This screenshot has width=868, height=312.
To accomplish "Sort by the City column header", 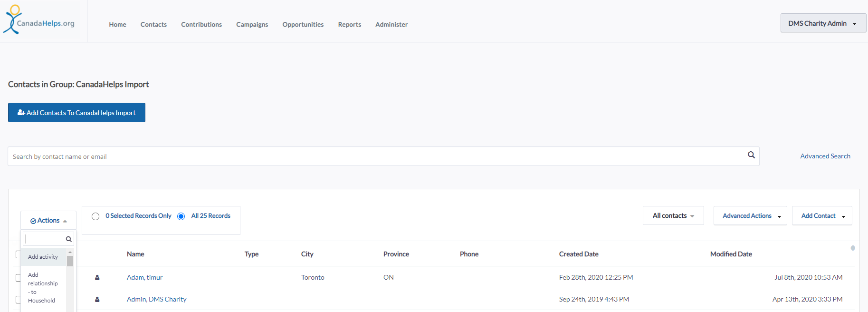I will coord(307,254).
